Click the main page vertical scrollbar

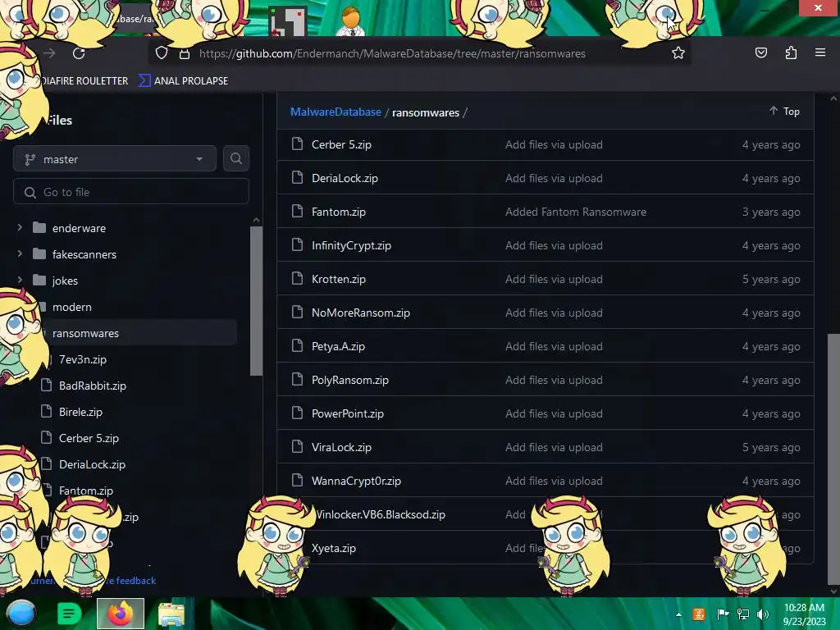[833, 458]
